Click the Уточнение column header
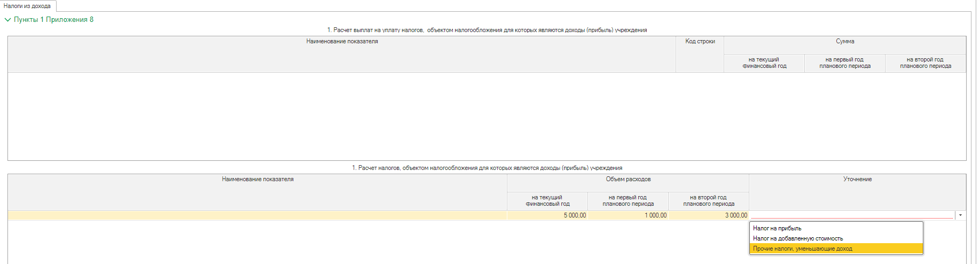Screen dimensions: 980x264 tap(857, 179)
